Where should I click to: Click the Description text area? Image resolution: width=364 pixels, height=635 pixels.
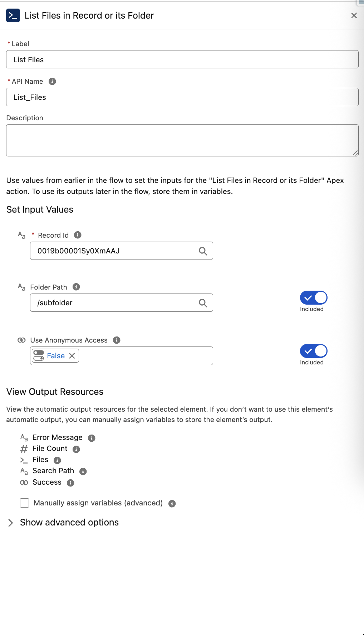pyautogui.click(x=182, y=140)
